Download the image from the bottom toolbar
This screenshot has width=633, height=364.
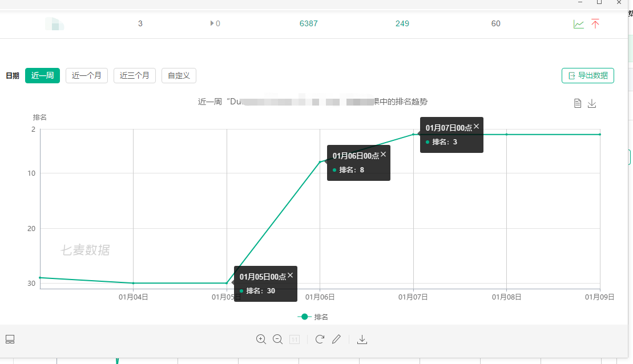[x=362, y=339]
